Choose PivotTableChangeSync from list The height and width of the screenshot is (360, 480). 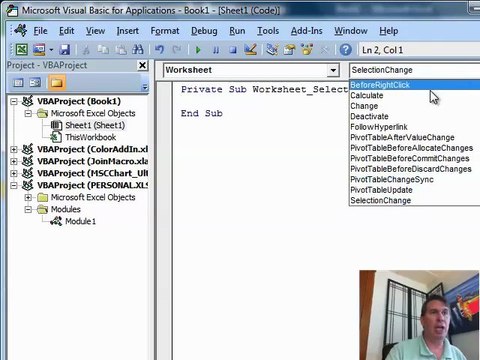click(414, 179)
